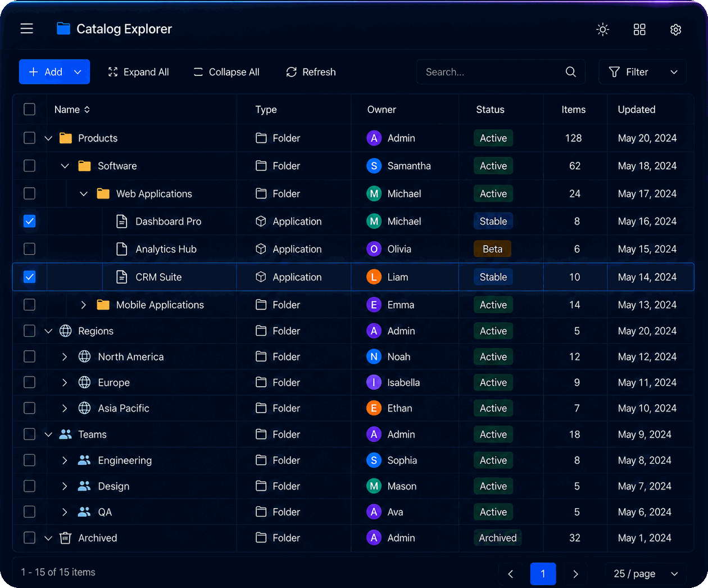This screenshot has width=708, height=588.
Task: Click the Asia Pacific globe icon
Action: pos(85,408)
